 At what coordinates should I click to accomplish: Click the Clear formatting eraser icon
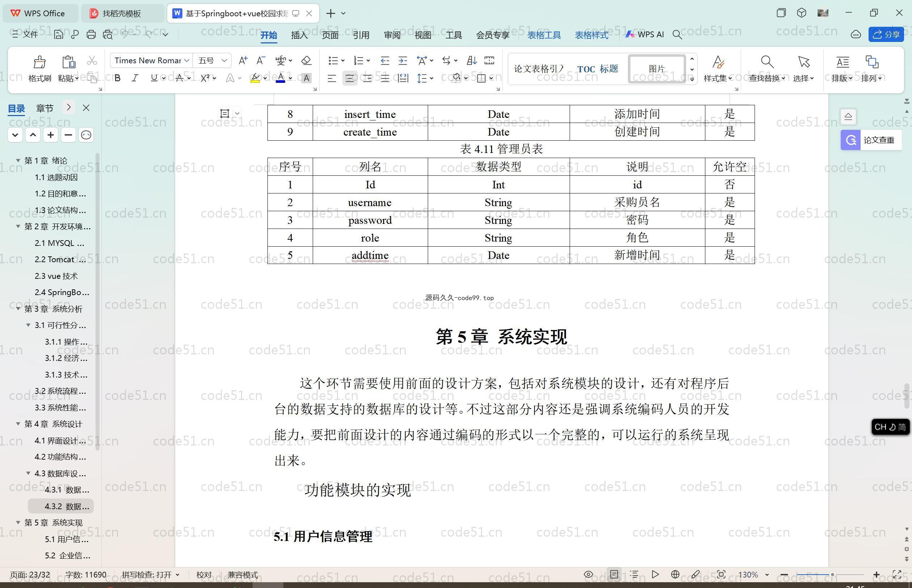click(306, 60)
